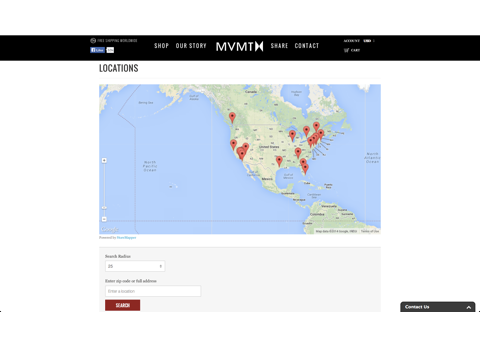This screenshot has width=480, height=360.
Task: Open the Share menu item
Action: pos(279,46)
